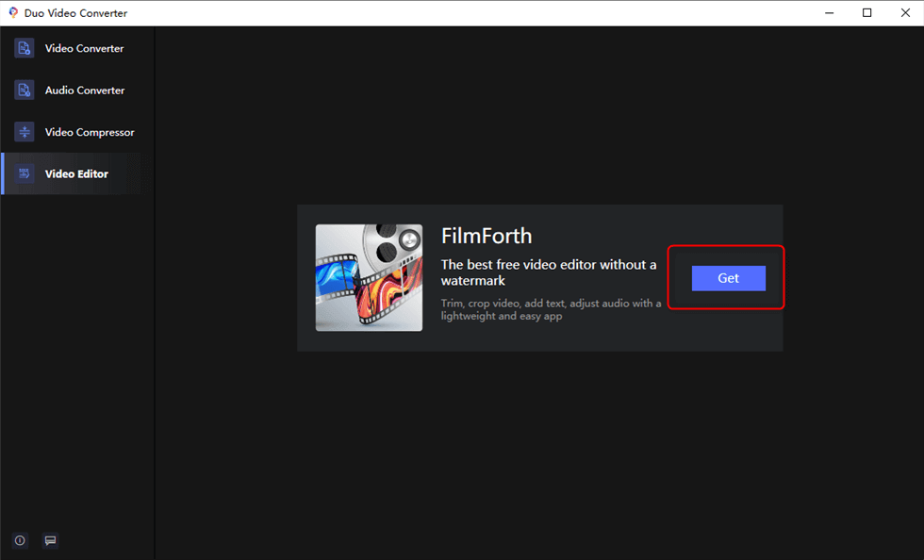Image resolution: width=924 pixels, height=560 pixels.
Task: Click the Duo Video Converter logo
Action: coord(13,12)
